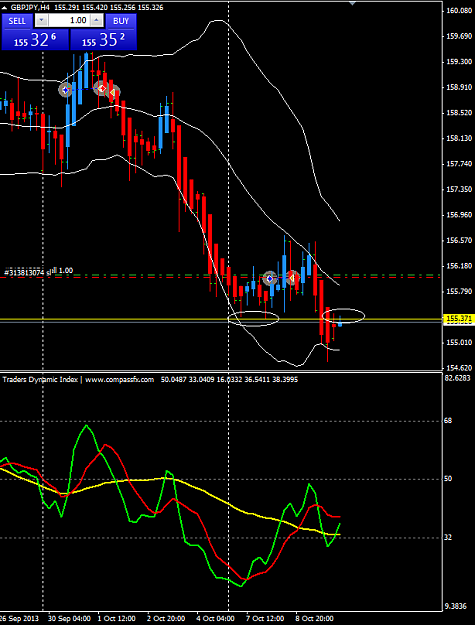This screenshot has height=625, width=475.
Task: Decrease lot volume with down arrow
Action: pyautogui.click(x=42, y=20)
